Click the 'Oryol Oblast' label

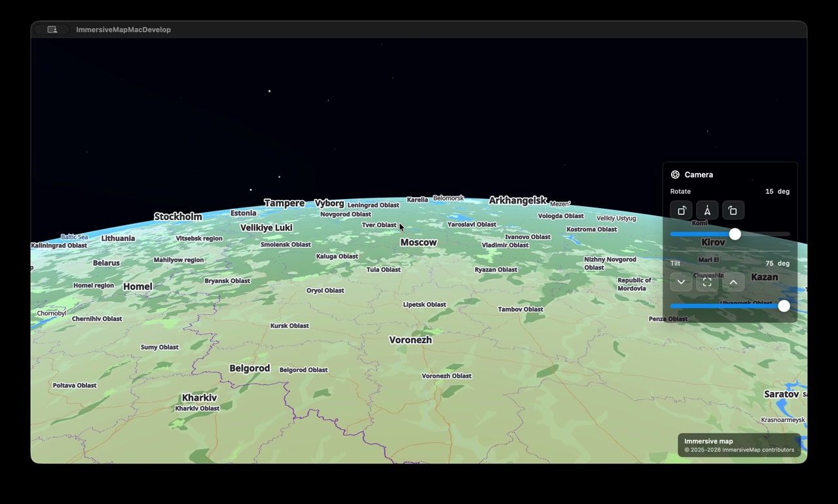click(x=325, y=291)
